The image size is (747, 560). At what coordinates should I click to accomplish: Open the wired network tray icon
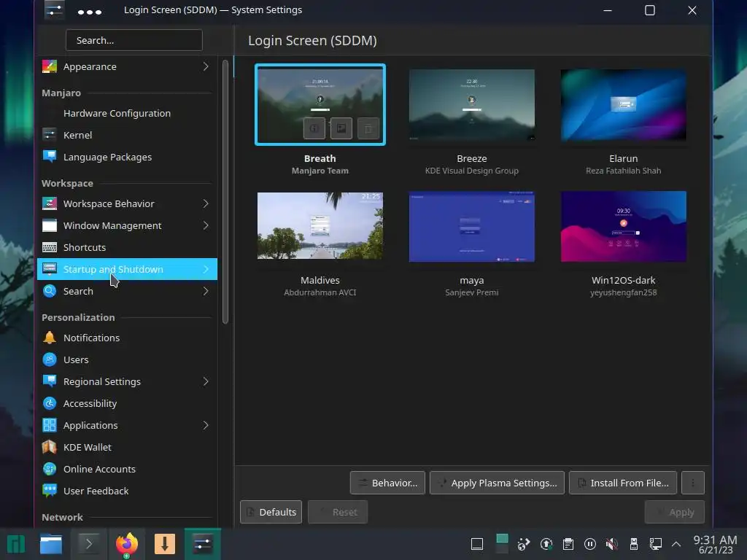click(656, 544)
